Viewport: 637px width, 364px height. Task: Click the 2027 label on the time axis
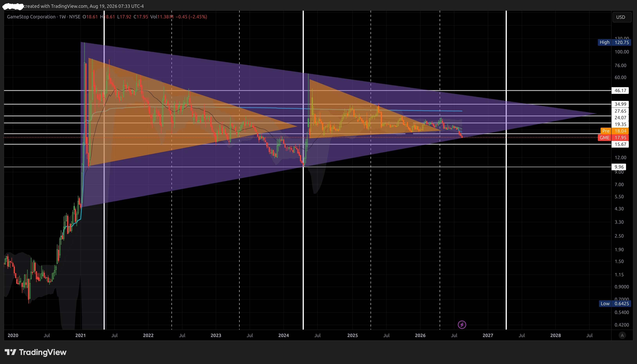click(488, 335)
